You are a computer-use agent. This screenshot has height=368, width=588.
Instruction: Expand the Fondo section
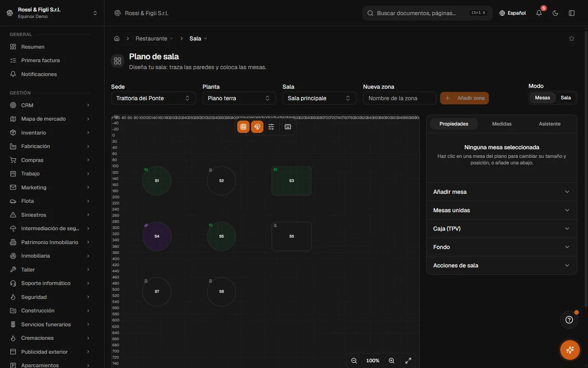501,247
